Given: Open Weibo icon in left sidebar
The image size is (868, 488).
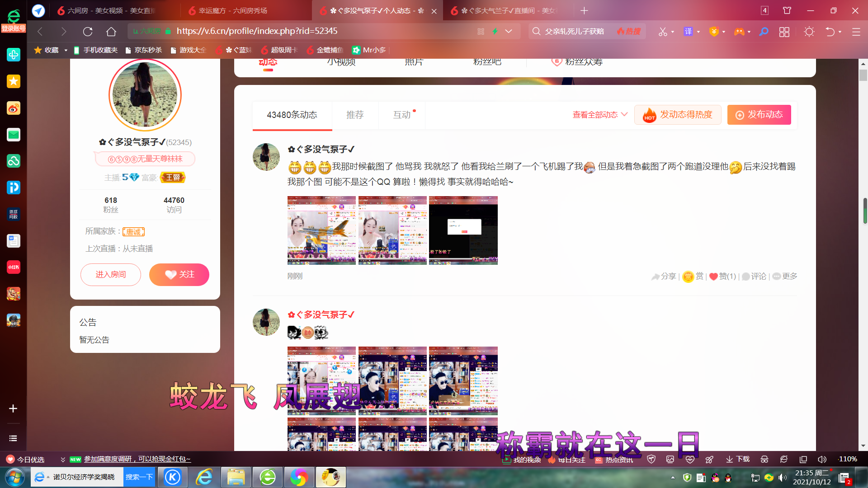Looking at the screenshot, I should [x=14, y=108].
